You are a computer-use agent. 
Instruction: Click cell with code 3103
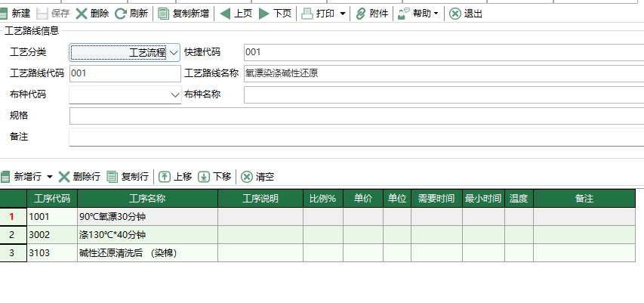52,253
